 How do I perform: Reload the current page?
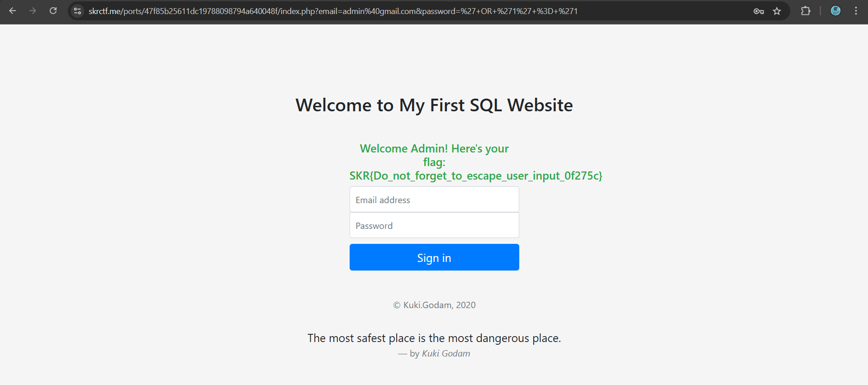tap(53, 11)
